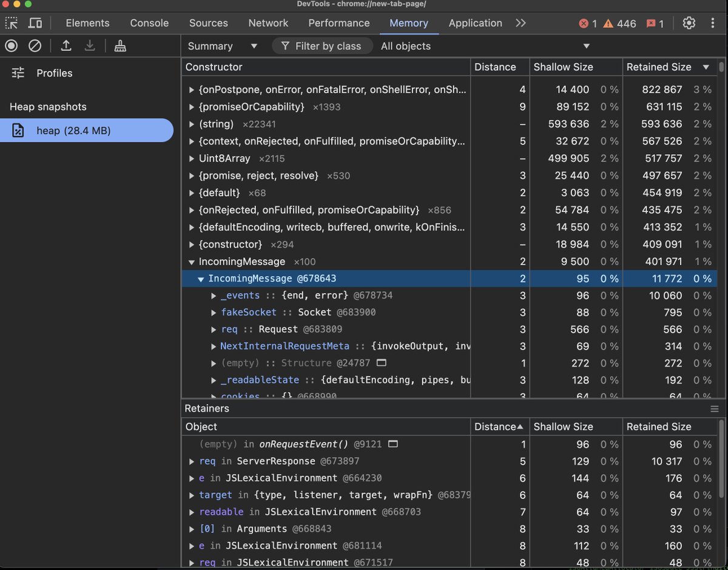Screen dimensions: 728x570
Task: Collapse the IncomingMessage ×100 group
Action: pyautogui.click(x=192, y=262)
